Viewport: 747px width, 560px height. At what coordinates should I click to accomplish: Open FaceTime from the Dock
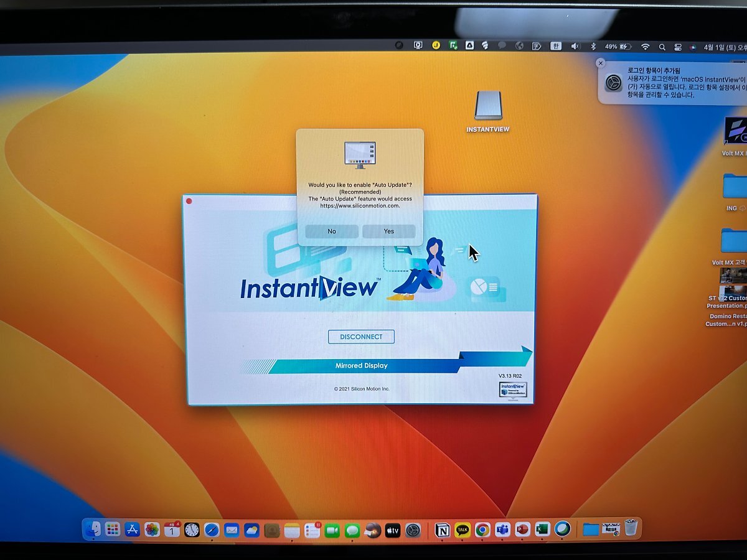point(332,531)
